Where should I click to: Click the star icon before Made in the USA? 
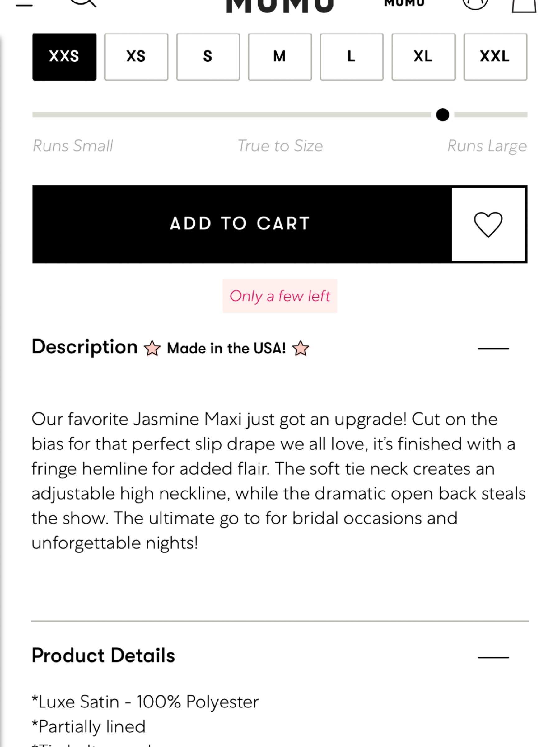pyautogui.click(x=152, y=348)
